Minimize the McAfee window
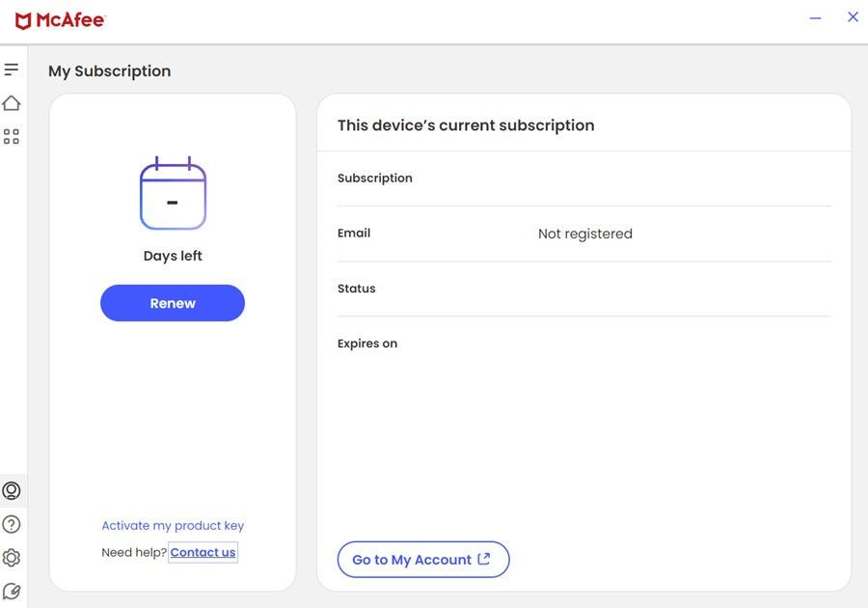This screenshot has height=608, width=868. (815, 18)
